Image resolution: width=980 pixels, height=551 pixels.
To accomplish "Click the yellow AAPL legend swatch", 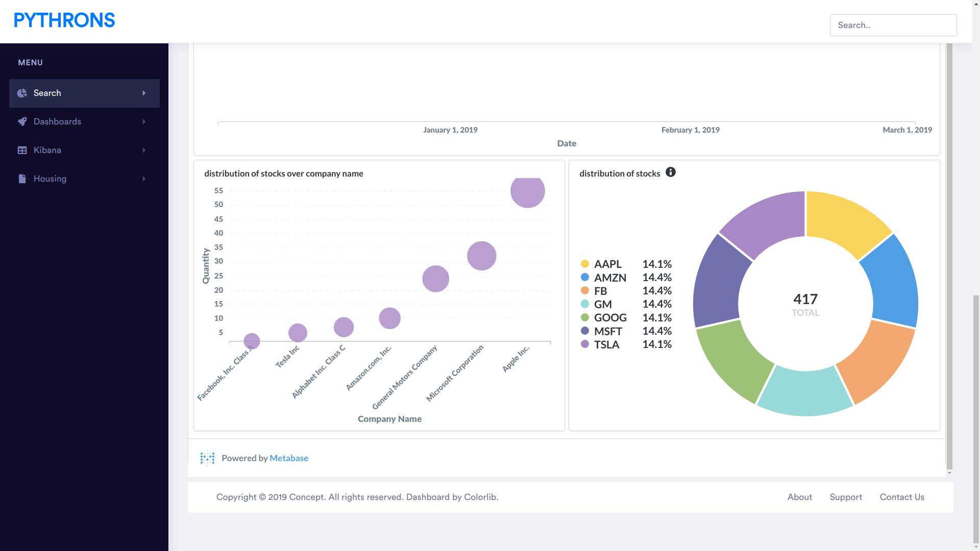I will tap(585, 264).
